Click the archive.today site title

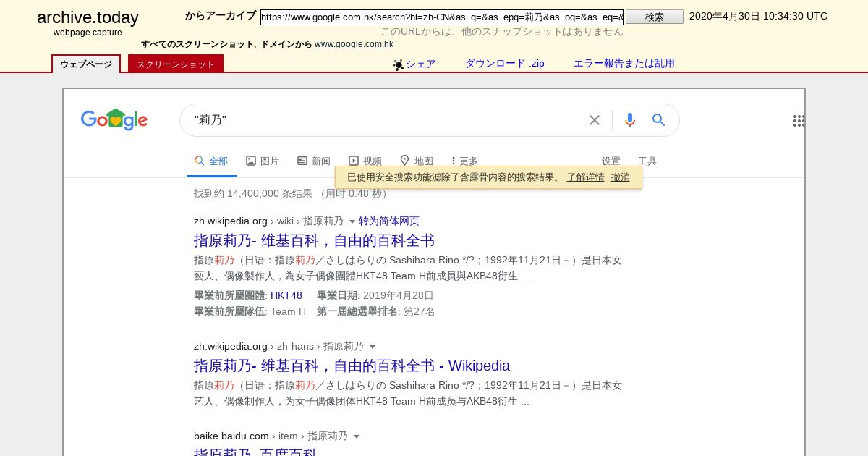(88, 18)
